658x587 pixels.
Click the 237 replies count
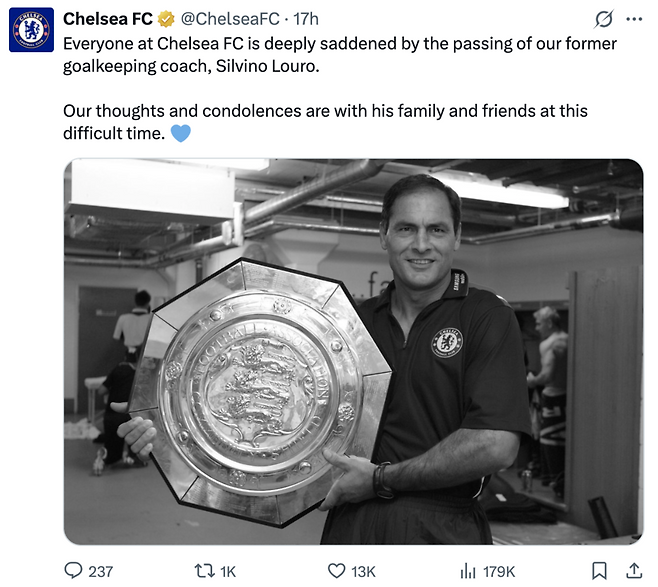(100, 572)
